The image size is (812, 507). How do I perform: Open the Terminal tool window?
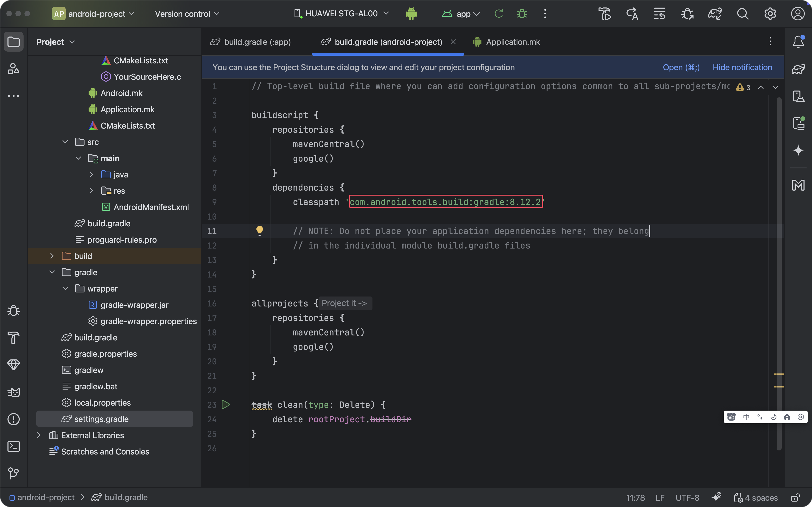(13, 446)
